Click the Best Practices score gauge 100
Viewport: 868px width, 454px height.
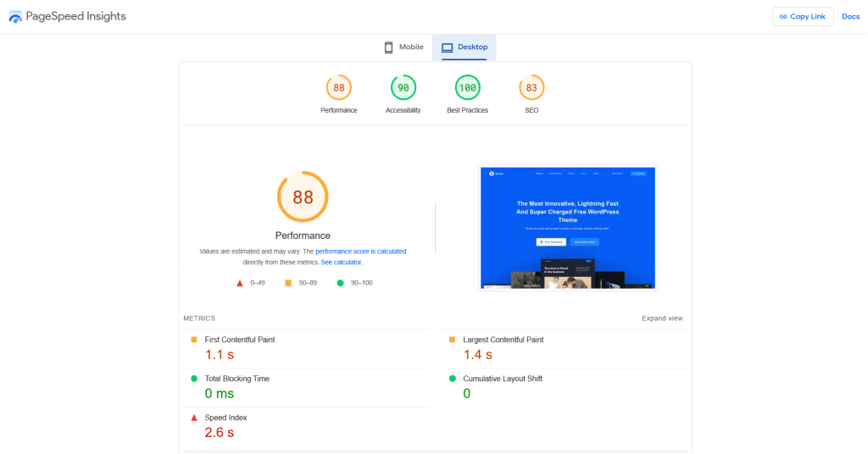[x=467, y=87]
